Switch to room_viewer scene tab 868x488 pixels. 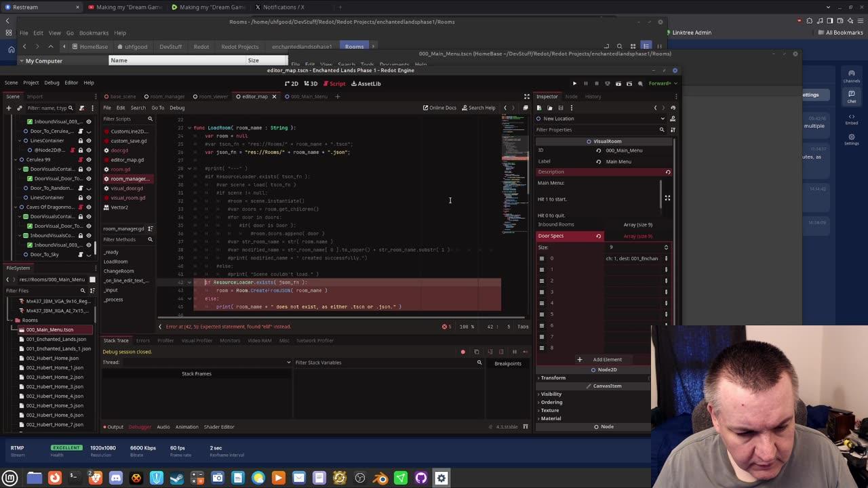210,96
